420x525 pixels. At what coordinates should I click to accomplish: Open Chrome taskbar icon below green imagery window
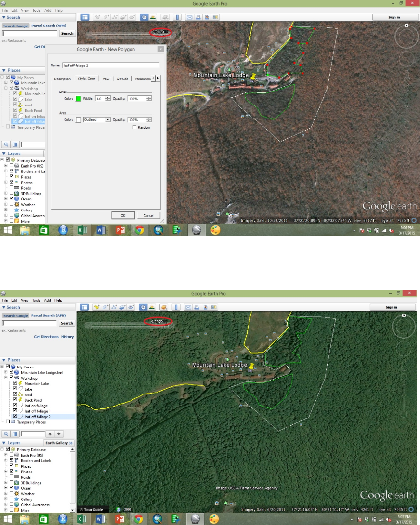point(138,519)
